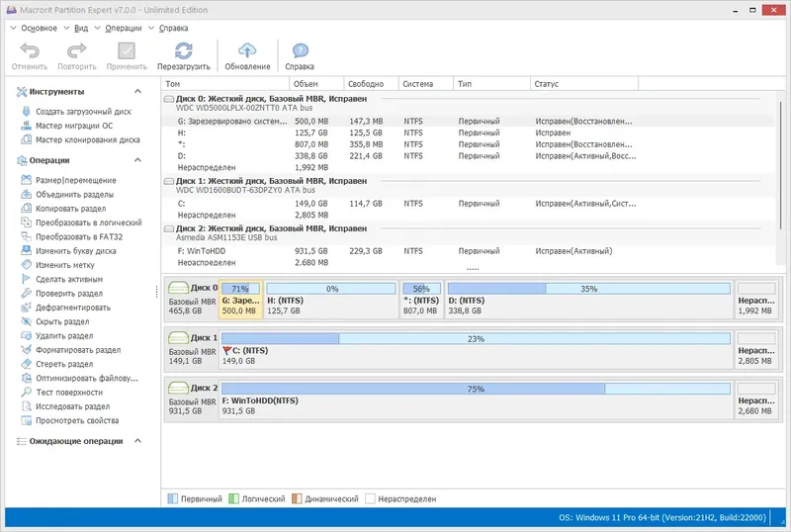
Task: Reload disks with Перезагрузить icon
Action: pyautogui.click(x=183, y=51)
